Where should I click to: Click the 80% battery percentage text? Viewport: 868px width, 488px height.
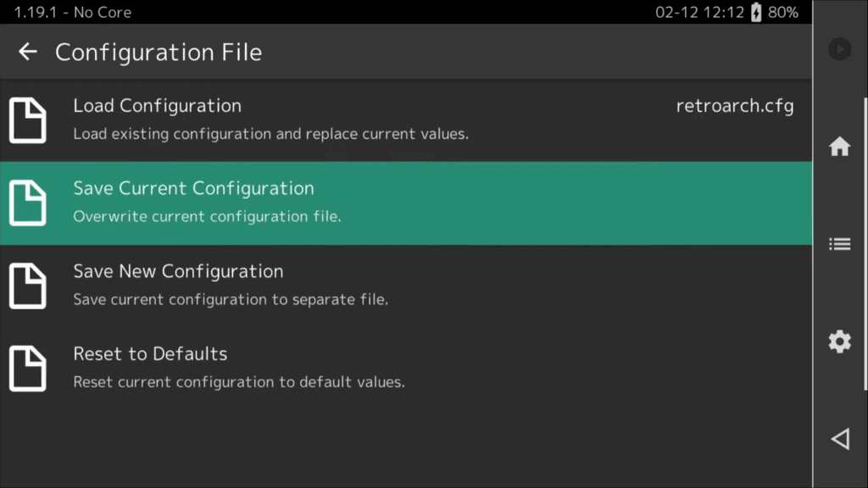783,12
